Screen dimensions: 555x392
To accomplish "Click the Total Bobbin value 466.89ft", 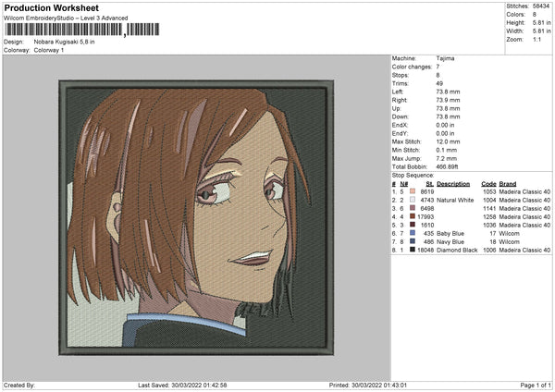I will coord(447,166).
